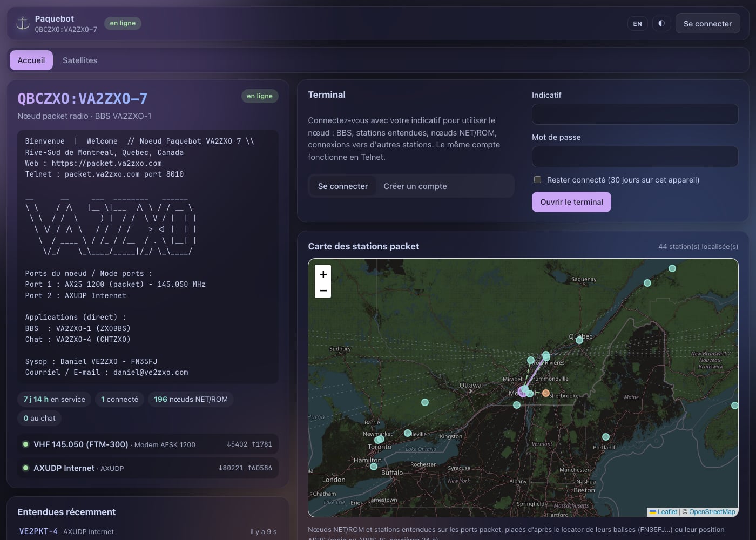Click the QBCZXO:VA2ZXO-7 node heading
The width and height of the screenshot is (756, 540).
83,98
